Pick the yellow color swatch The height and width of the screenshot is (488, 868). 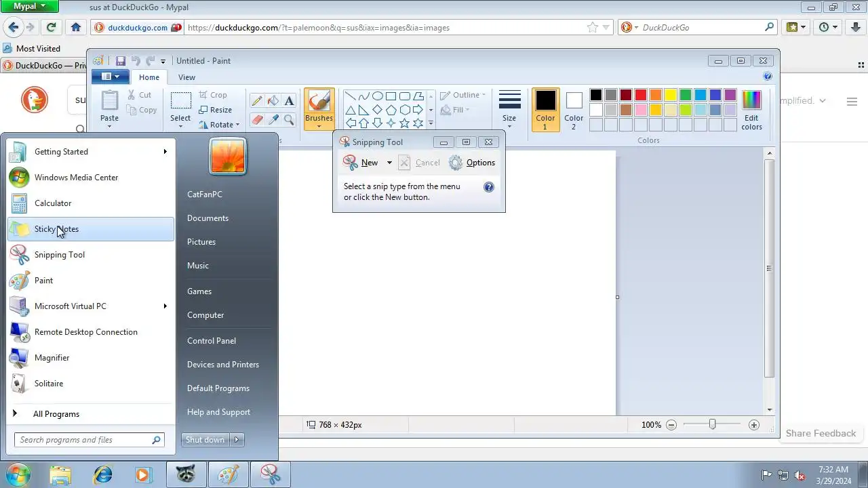click(670, 95)
